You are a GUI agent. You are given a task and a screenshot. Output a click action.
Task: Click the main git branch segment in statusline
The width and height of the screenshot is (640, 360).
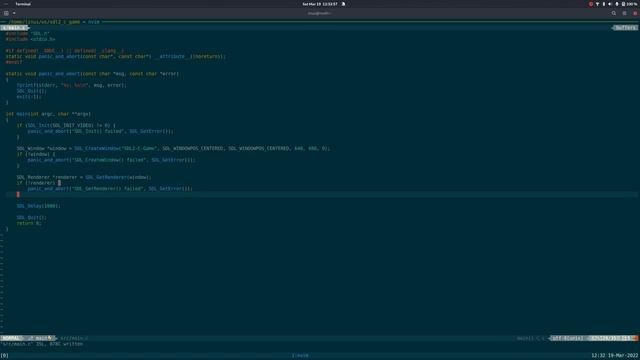(x=41, y=338)
